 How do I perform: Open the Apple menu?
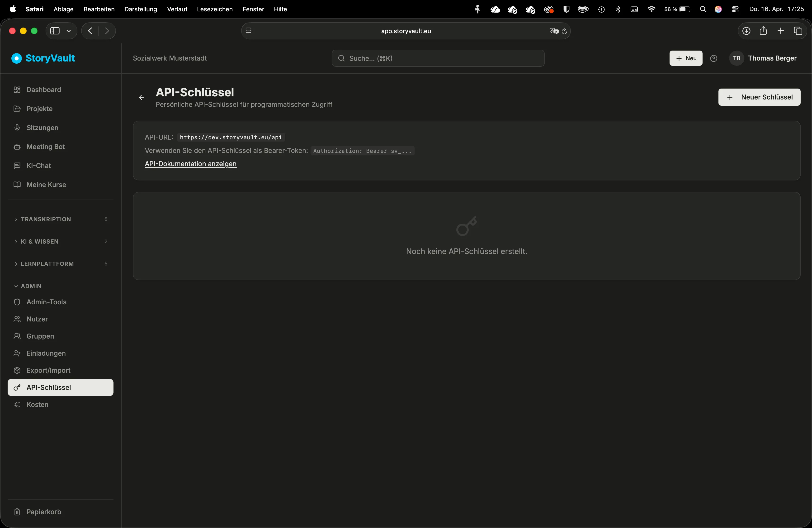tap(13, 9)
